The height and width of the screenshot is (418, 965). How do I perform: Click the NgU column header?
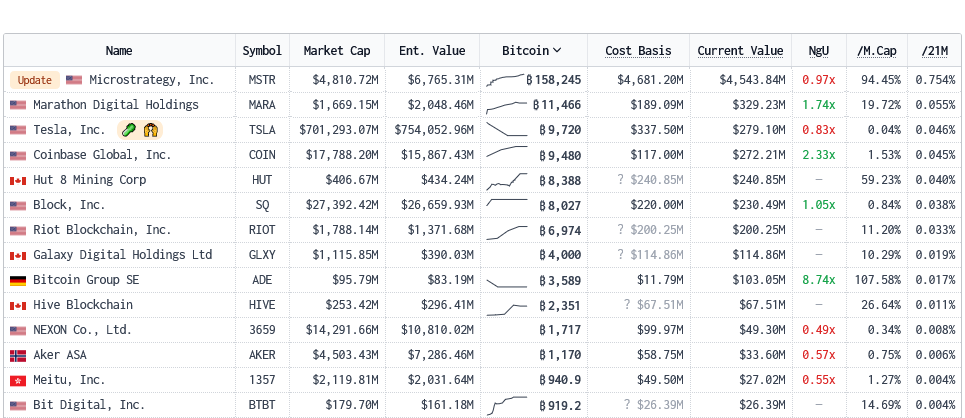point(818,50)
